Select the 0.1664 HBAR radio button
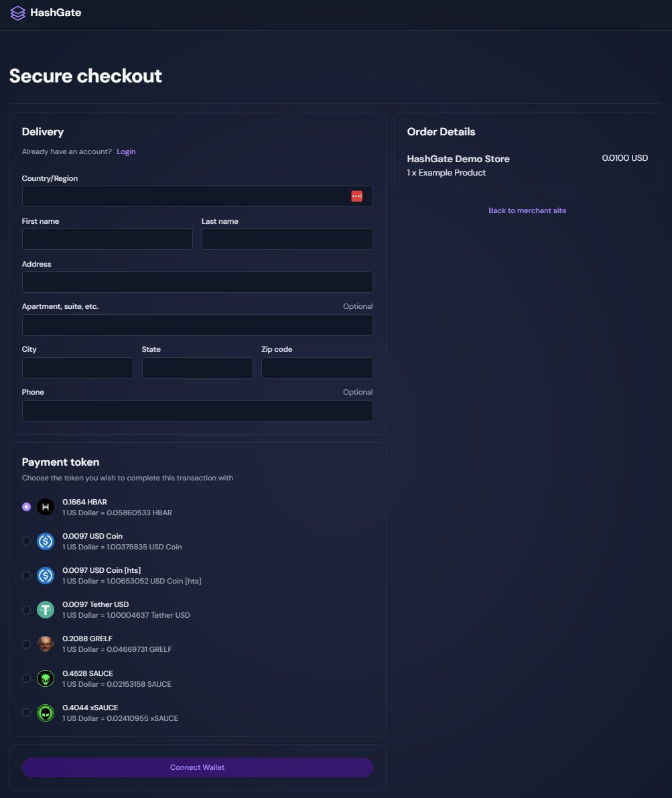This screenshot has width=672, height=798. pos(27,507)
